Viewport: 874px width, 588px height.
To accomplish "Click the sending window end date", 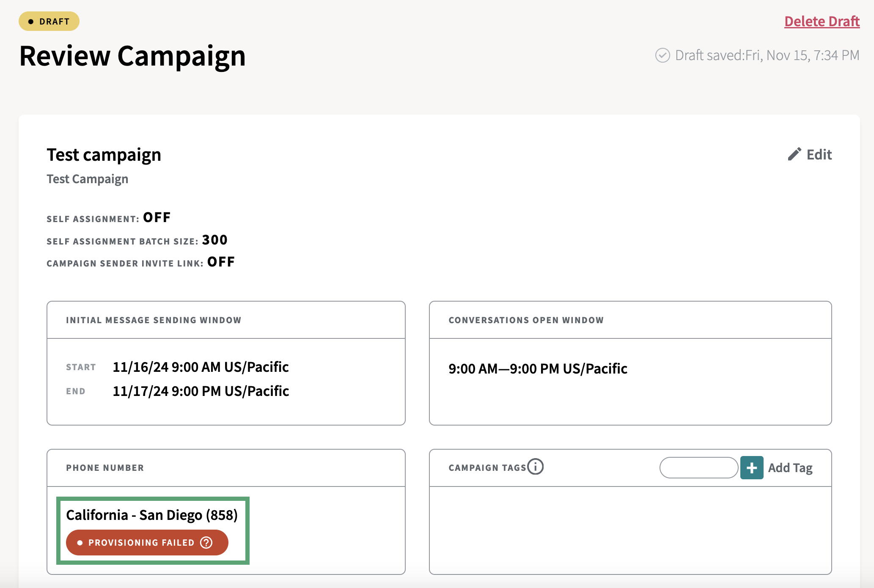I will point(201,391).
